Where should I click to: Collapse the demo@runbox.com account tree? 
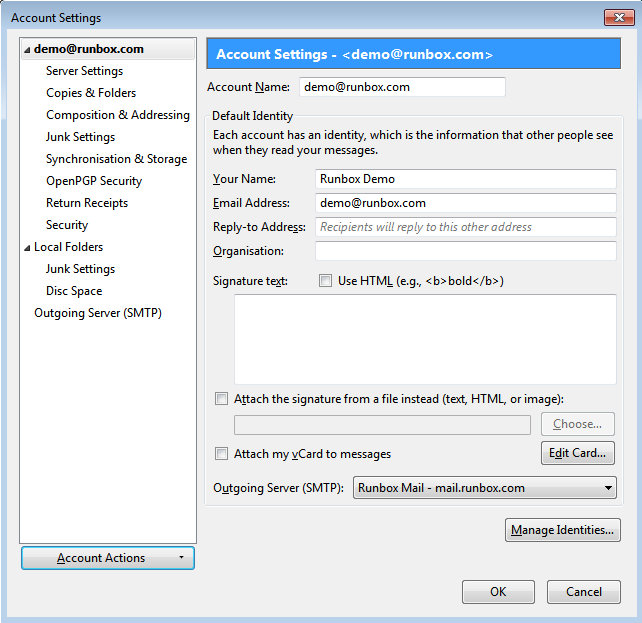coord(27,49)
